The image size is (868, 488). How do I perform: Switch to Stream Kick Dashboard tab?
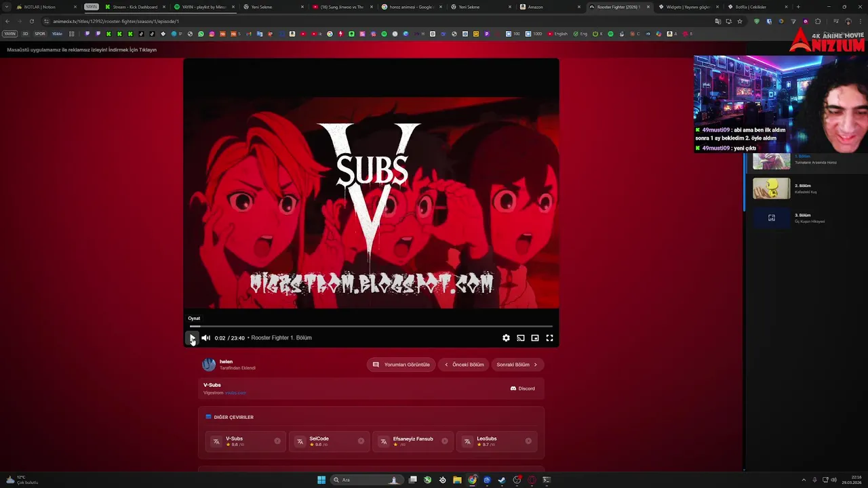click(x=134, y=7)
